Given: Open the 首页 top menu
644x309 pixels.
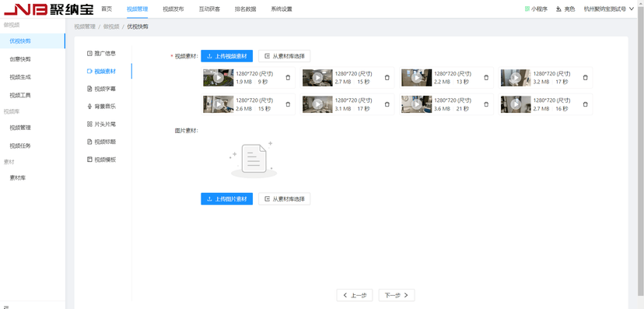Looking at the screenshot, I should [107, 9].
